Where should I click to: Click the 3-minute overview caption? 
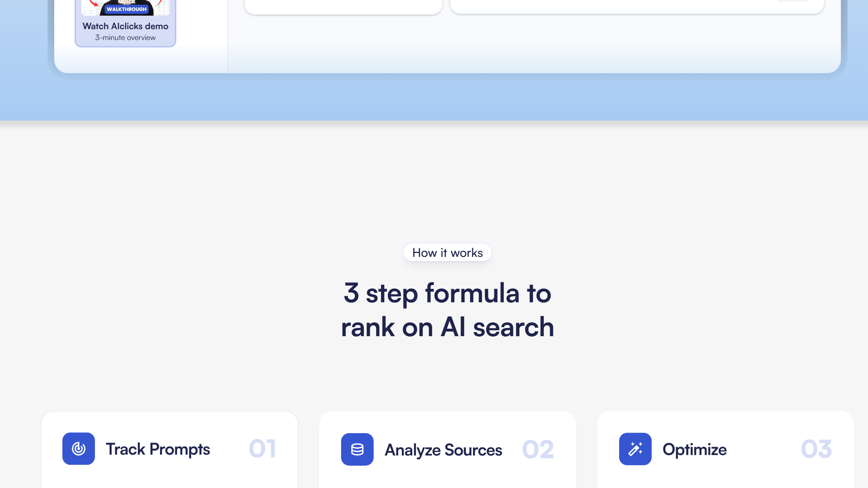tap(125, 38)
